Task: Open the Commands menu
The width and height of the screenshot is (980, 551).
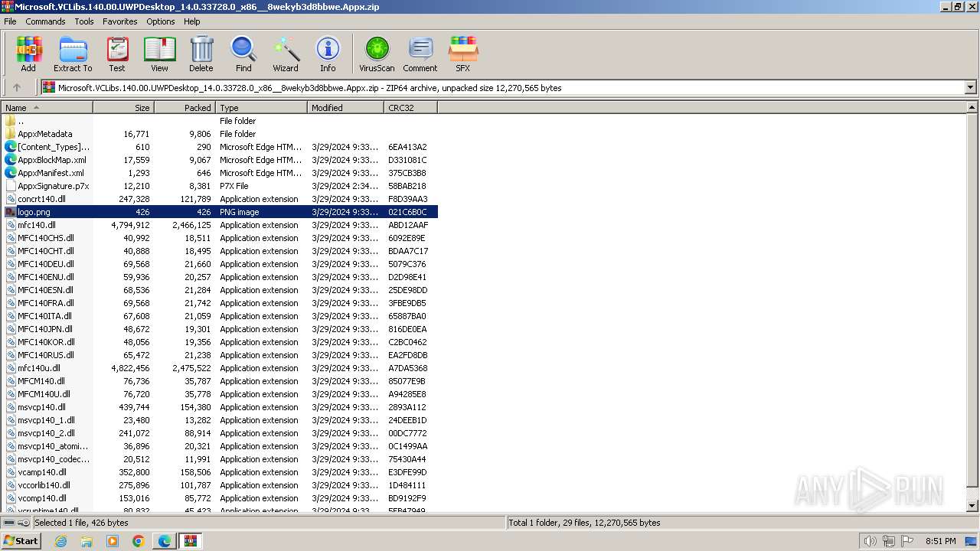Action: pyautogui.click(x=45, y=21)
